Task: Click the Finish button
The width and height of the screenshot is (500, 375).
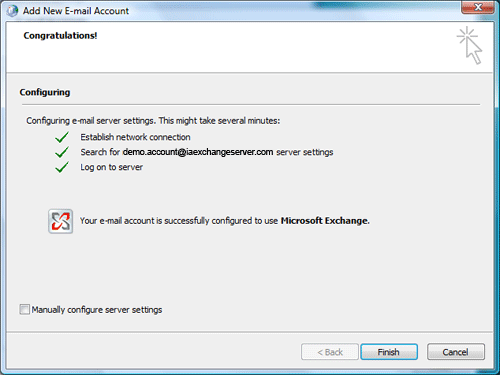Action: 389,352
